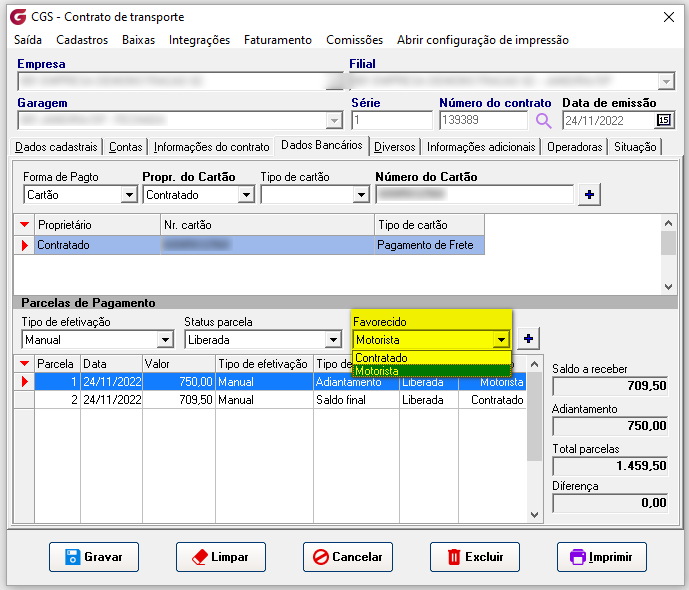Switch to the Situação tab
This screenshot has height=590, width=689.
coord(635,147)
